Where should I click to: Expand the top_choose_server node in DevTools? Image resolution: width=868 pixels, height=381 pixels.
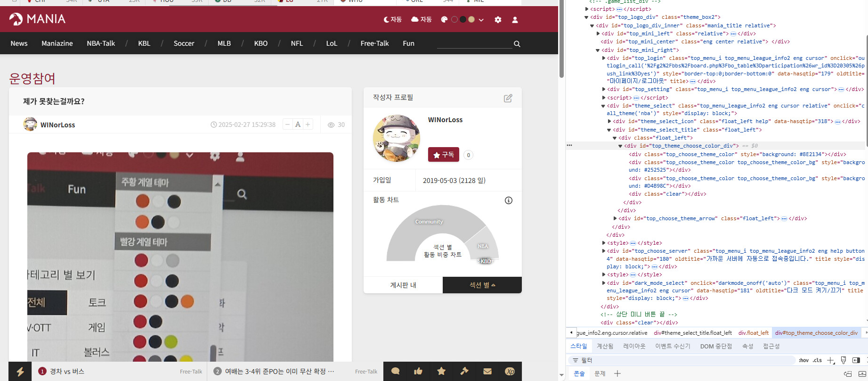point(604,251)
